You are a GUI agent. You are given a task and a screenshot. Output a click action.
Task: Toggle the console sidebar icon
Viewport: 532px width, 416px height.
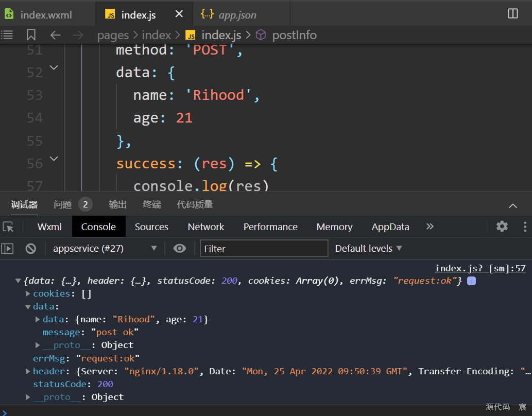pyautogui.click(x=7, y=248)
